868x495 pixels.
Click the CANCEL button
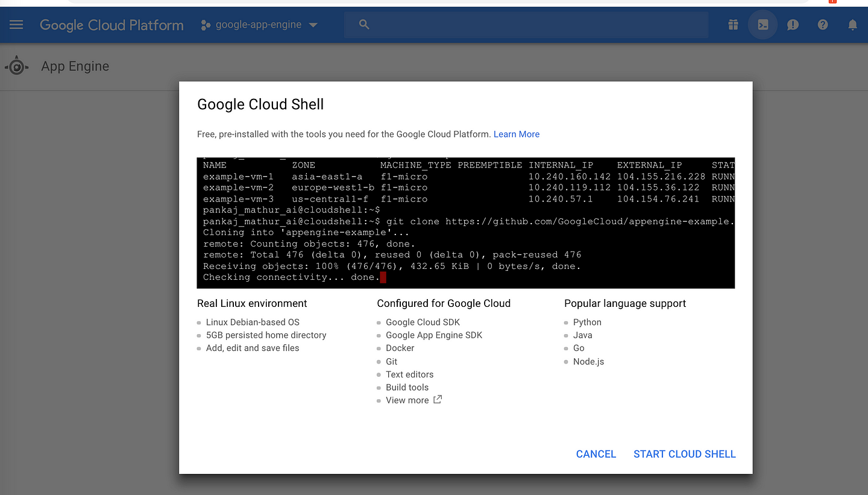point(596,454)
